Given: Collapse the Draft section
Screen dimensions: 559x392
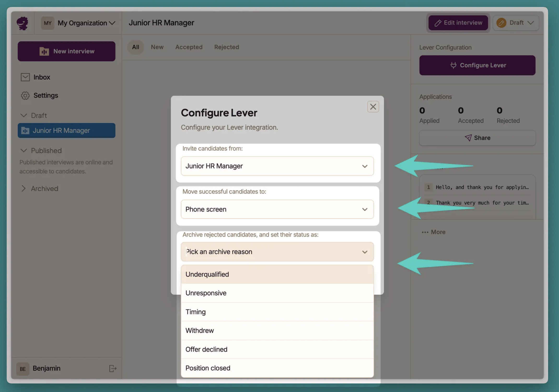Looking at the screenshot, I should pyautogui.click(x=34, y=115).
